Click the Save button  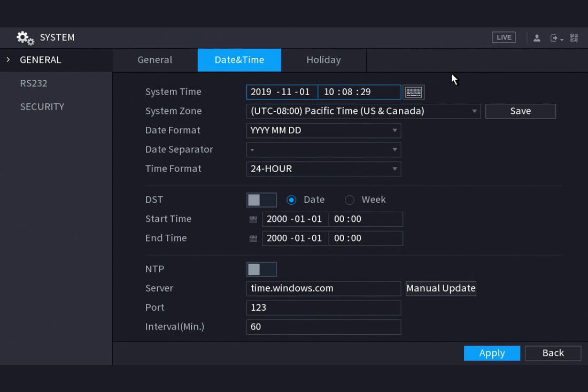tap(520, 111)
